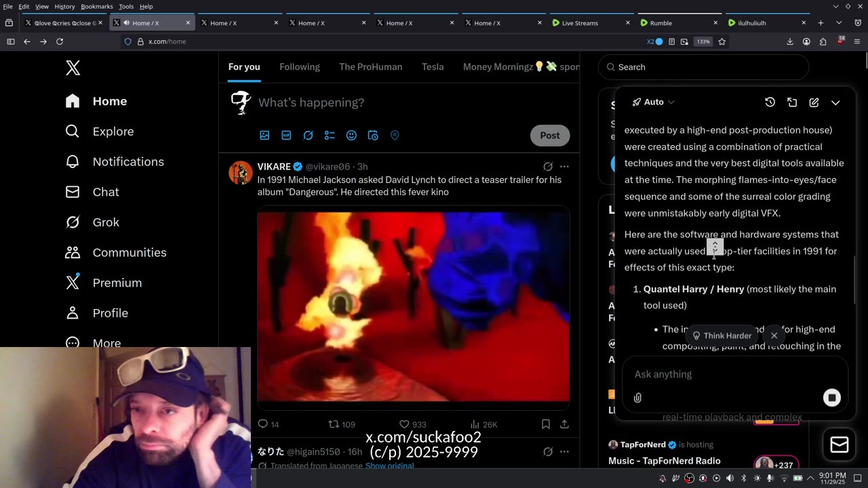
Task: Reply to the VIKARE post
Action: coord(269,424)
